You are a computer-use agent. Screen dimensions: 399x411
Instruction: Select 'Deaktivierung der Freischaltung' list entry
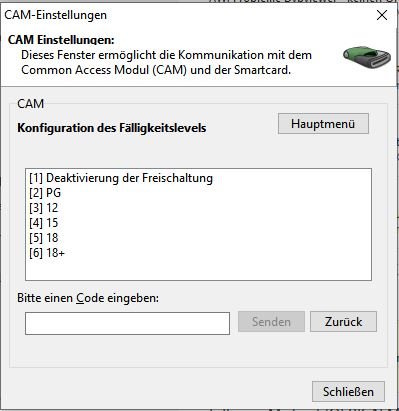pyautogui.click(x=121, y=178)
